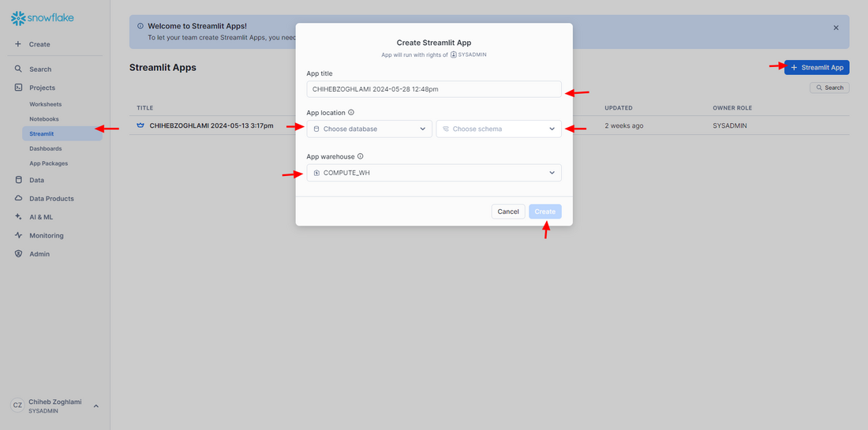Click the plus icon beside Create in sidebar
This screenshot has height=430, width=868.
[x=17, y=44]
